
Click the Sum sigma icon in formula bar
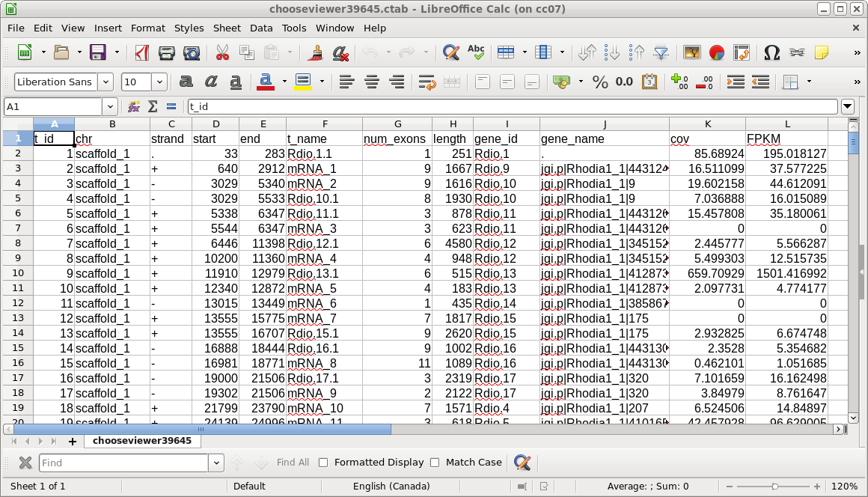pyautogui.click(x=153, y=107)
